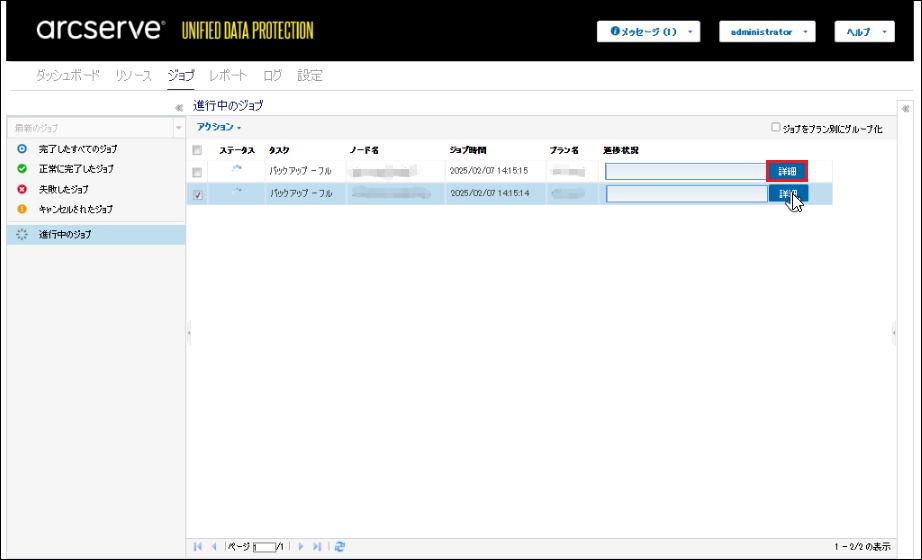Collapse the right side panel
This screenshot has height=560, width=922.
pyautogui.click(x=905, y=108)
